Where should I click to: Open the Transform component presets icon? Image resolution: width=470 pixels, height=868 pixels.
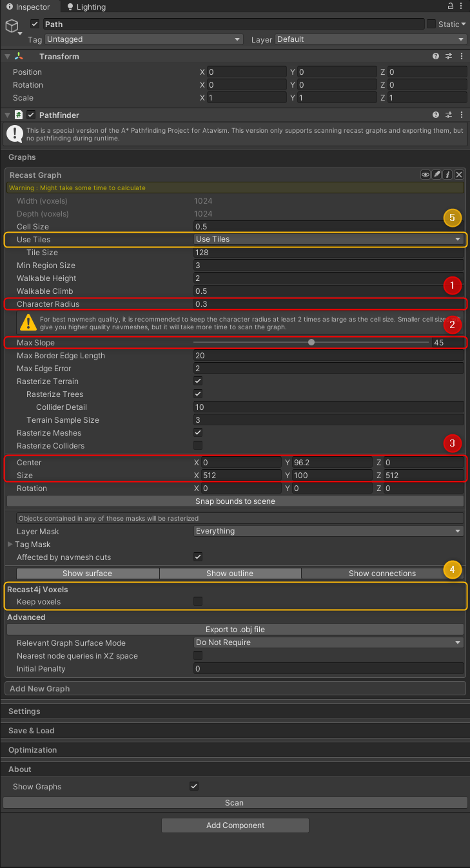click(x=449, y=57)
